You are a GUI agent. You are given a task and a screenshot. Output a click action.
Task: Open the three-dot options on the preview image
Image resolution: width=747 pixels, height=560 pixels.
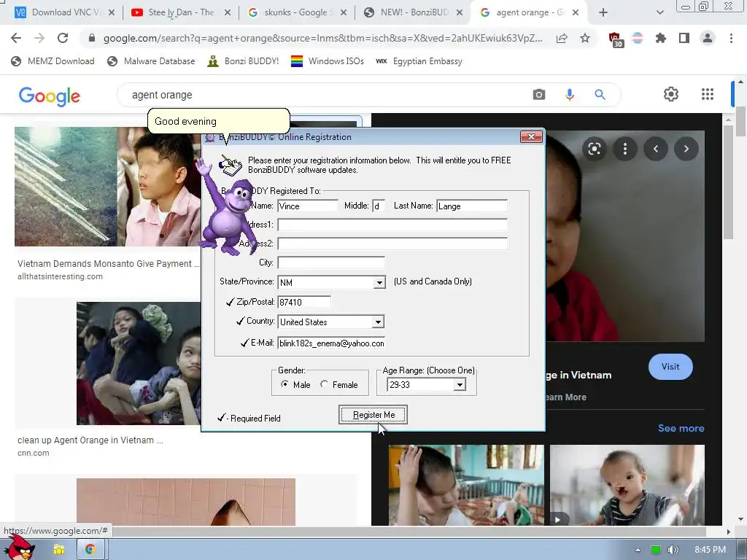coord(625,149)
